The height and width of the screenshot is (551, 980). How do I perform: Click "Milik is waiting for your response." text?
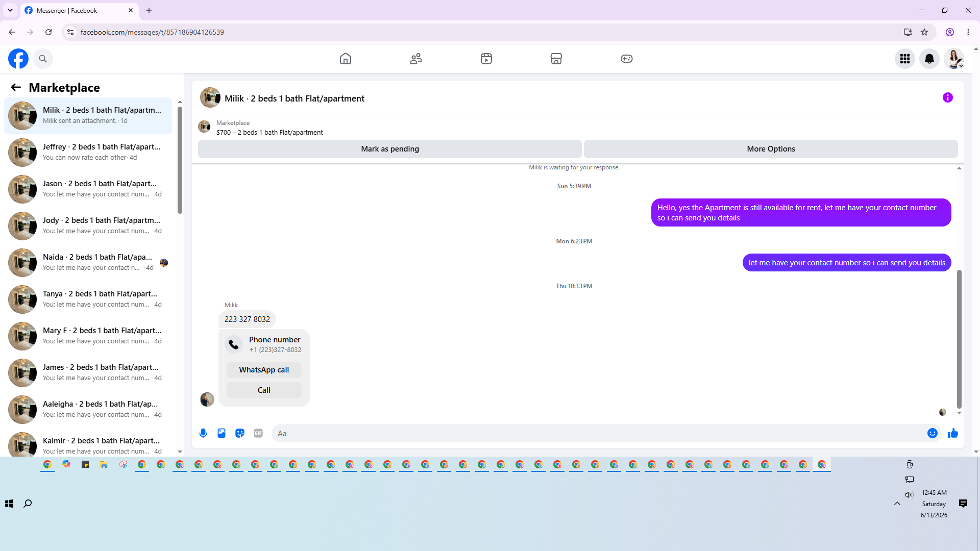pyautogui.click(x=574, y=167)
